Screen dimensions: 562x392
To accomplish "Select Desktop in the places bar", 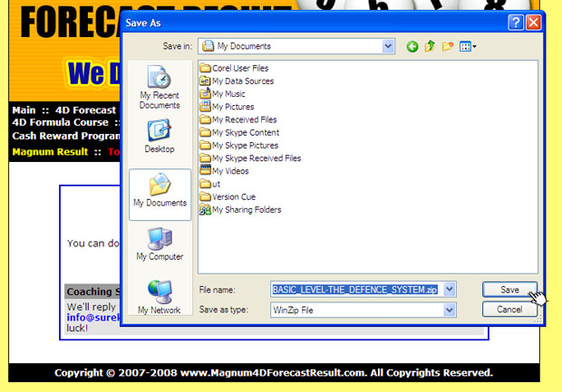I will [160, 136].
